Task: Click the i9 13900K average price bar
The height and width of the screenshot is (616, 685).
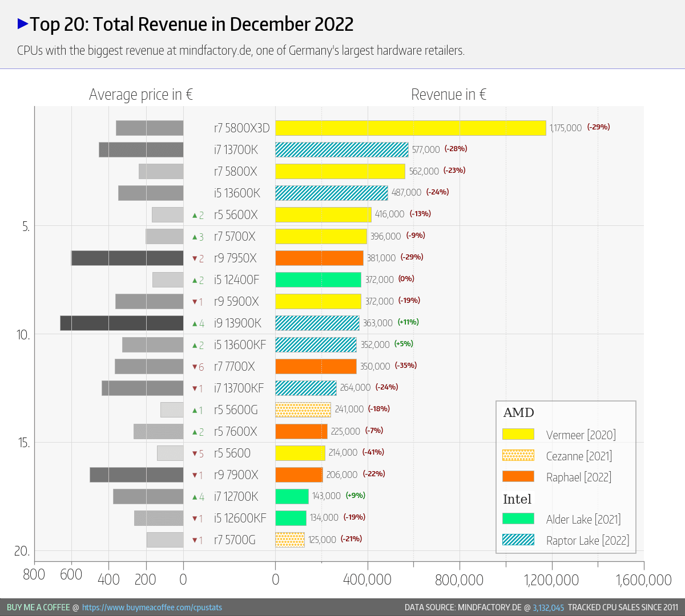Action: [x=122, y=323]
